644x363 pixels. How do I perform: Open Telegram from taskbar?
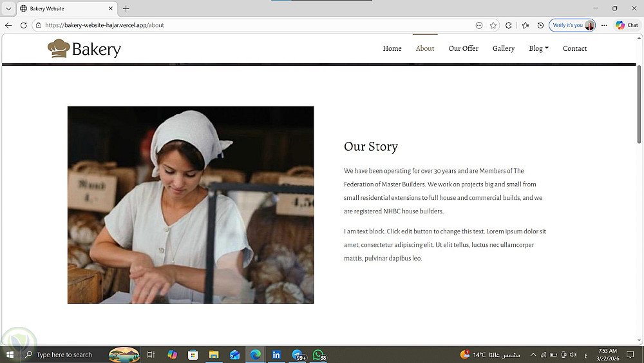298,355
